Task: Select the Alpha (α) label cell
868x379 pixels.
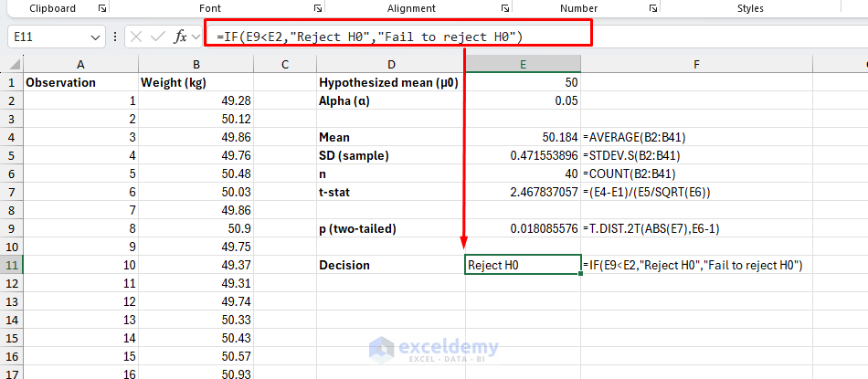Action: (x=391, y=100)
